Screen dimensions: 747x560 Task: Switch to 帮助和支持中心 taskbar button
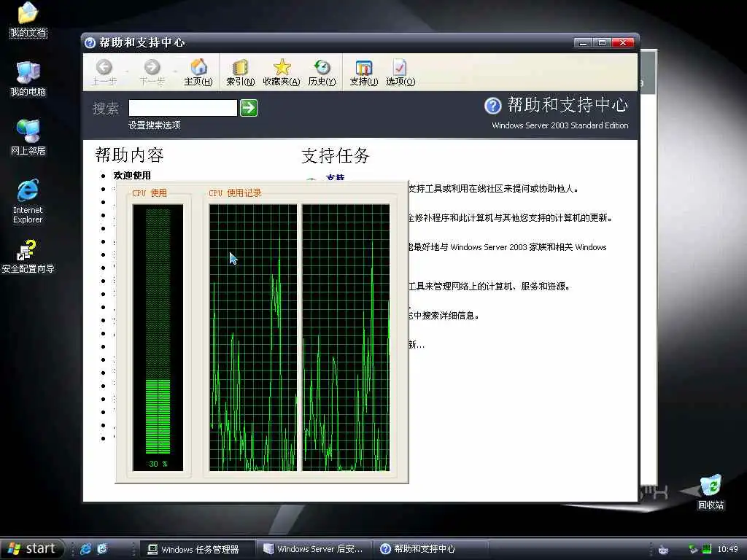tap(431, 549)
